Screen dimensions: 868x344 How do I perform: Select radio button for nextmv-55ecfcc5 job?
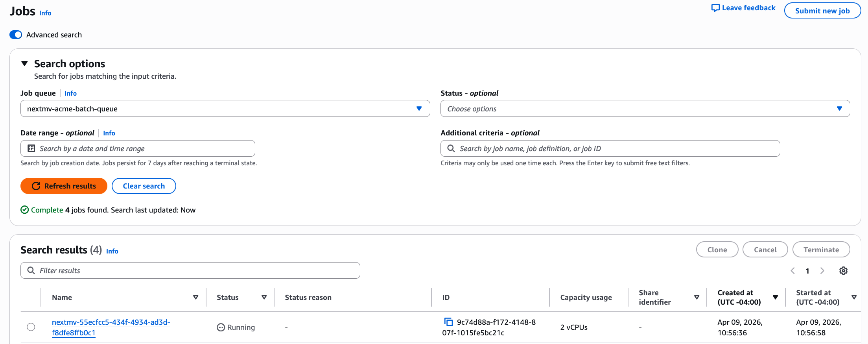[x=31, y=327]
